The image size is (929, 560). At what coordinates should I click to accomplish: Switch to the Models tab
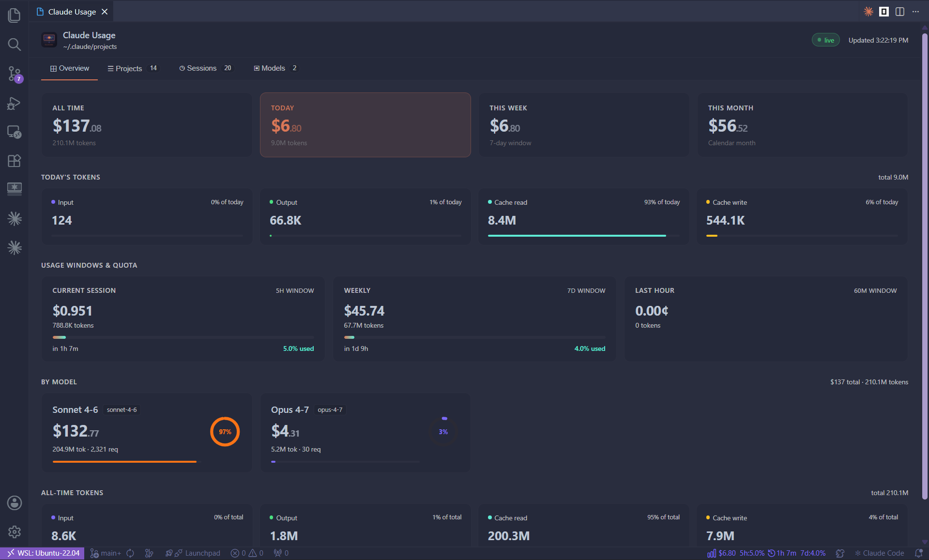coord(276,68)
